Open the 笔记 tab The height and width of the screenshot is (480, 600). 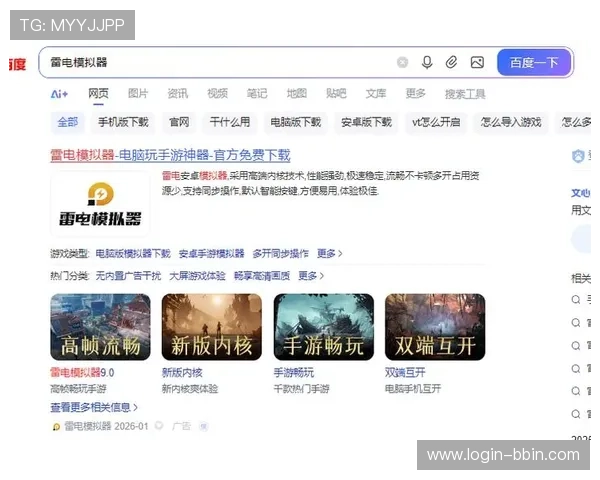tap(257, 94)
